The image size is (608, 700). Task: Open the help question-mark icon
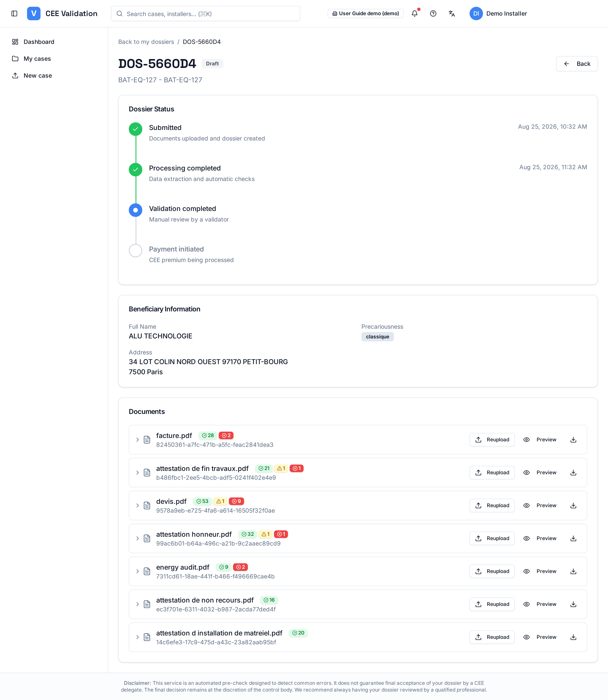pyautogui.click(x=433, y=14)
